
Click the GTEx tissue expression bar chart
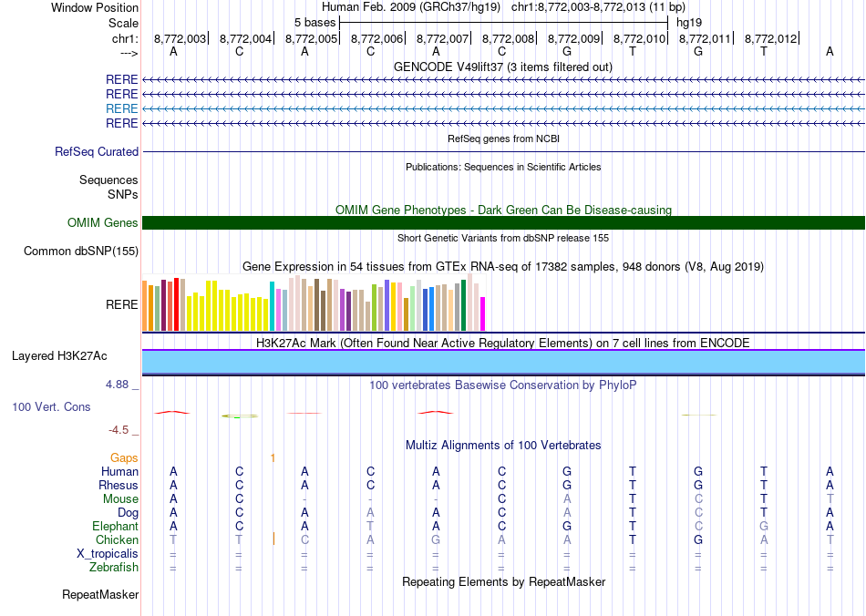(x=314, y=303)
